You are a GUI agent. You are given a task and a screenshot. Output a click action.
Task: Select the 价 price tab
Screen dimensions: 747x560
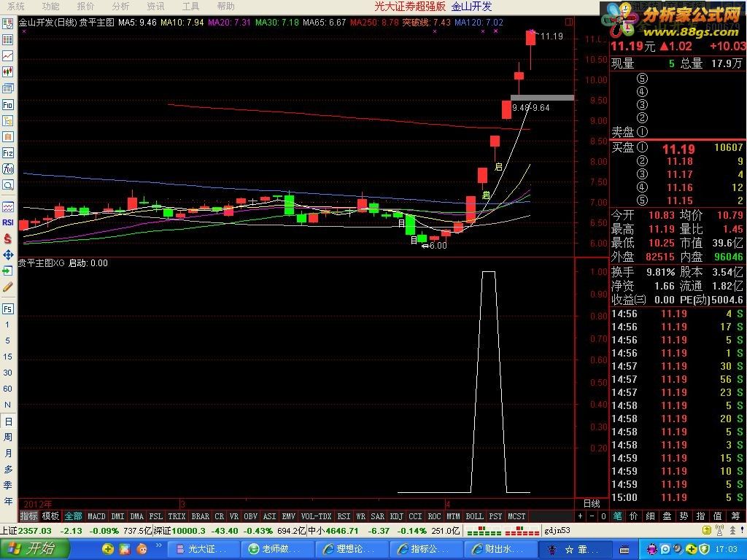point(634,516)
